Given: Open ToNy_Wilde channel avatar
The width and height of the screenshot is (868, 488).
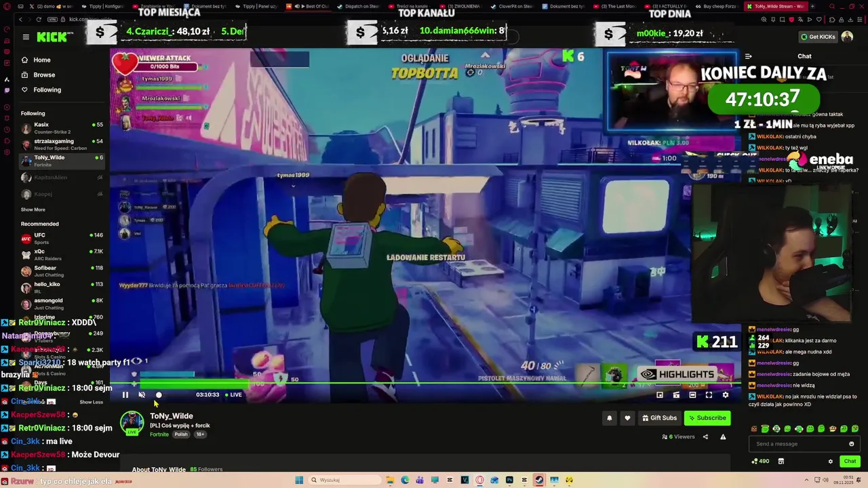Looking at the screenshot, I should (x=132, y=423).
